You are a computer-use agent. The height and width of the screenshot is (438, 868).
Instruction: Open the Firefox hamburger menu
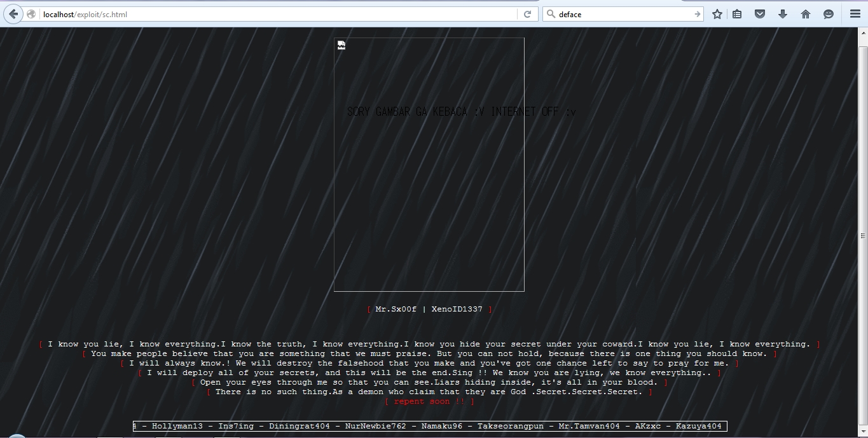855,13
